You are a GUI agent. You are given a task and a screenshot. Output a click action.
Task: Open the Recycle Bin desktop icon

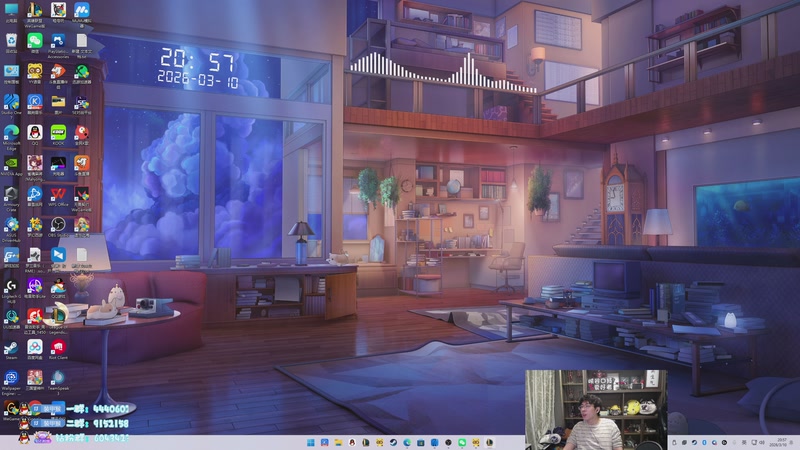click(x=11, y=43)
